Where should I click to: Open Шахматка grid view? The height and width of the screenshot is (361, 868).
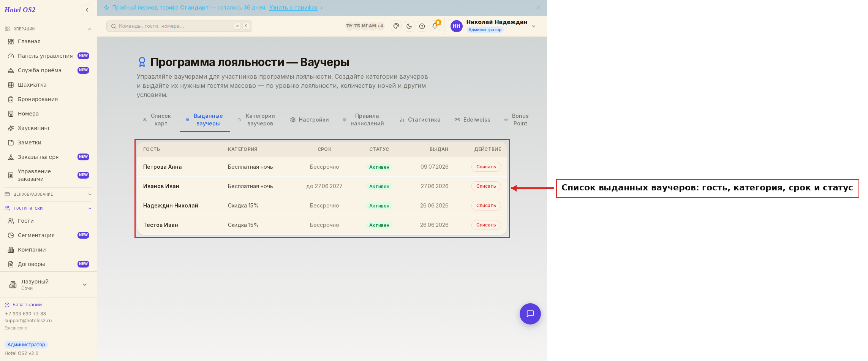click(48, 85)
